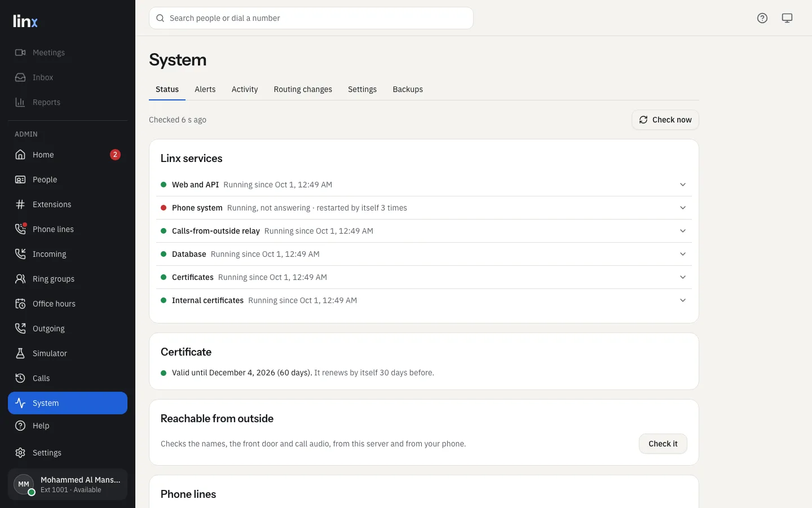
Task: Click the search people or dial field
Action: [x=311, y=18]
